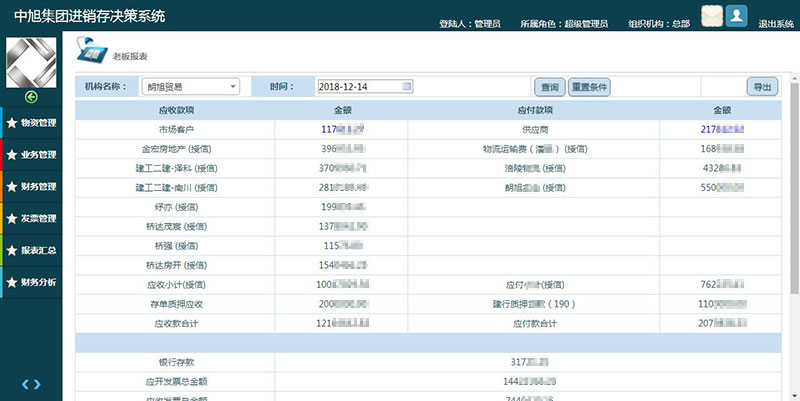Screen dimensions: 800x401
Task: Click 组织机构：总部 in the header
Action: tap(659, 24)
